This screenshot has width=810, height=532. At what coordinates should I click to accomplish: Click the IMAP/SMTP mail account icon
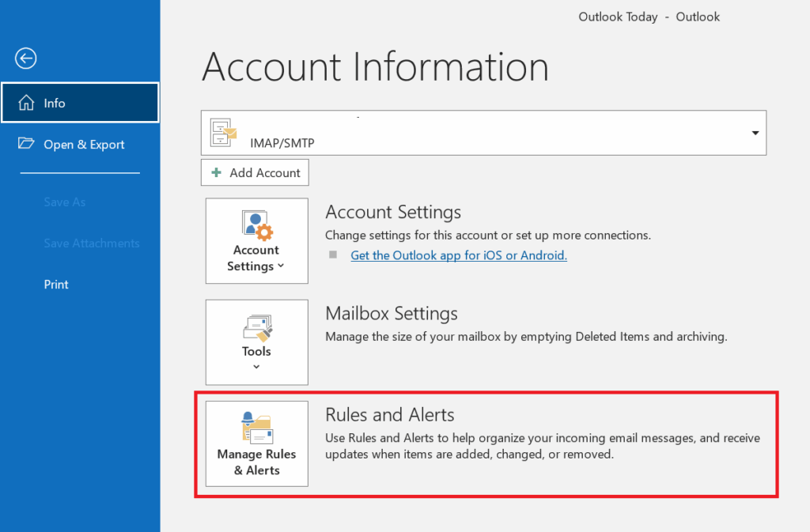(x=223, y=133)
